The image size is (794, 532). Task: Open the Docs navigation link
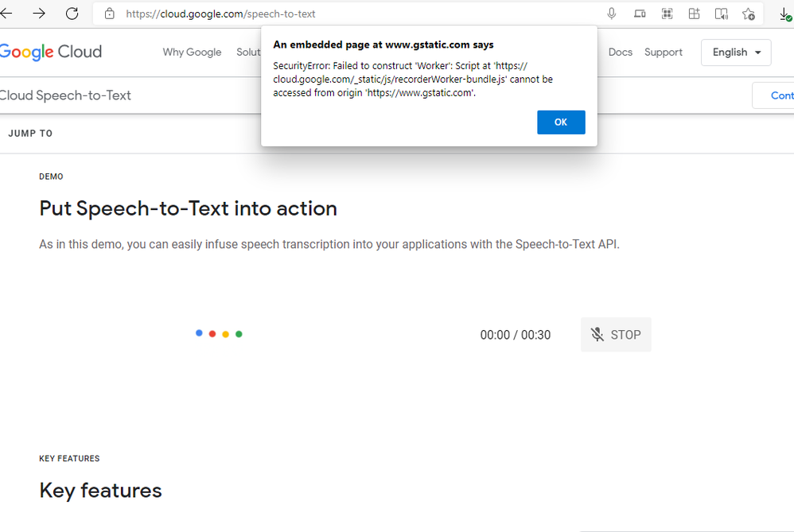click(621, 52)
